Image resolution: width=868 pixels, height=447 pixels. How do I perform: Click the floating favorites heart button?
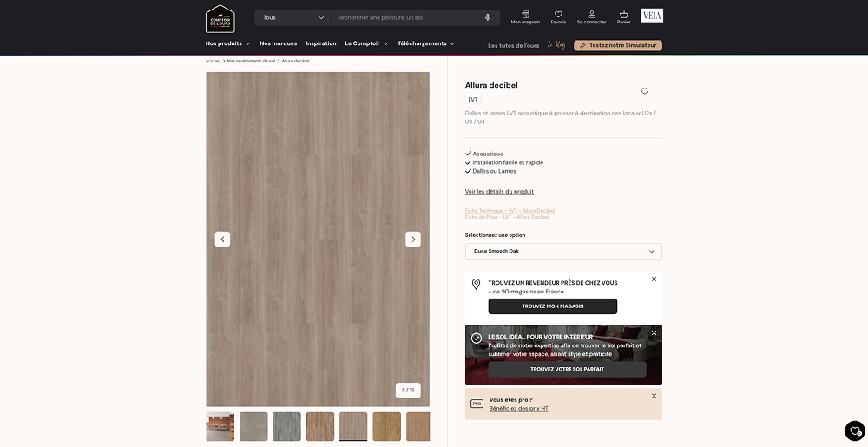click(x=855, y=431)
